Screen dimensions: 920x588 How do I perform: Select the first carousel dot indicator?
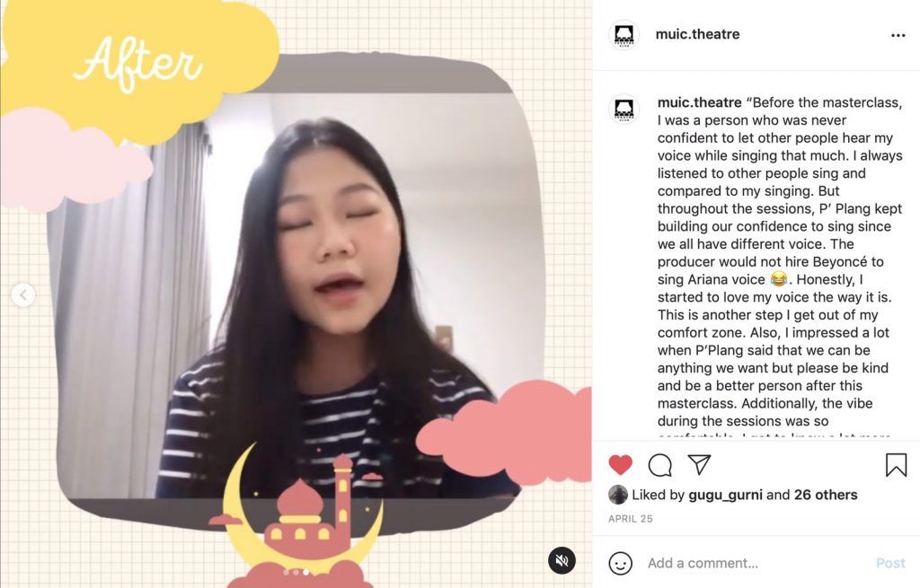click(x=286, y=572)
